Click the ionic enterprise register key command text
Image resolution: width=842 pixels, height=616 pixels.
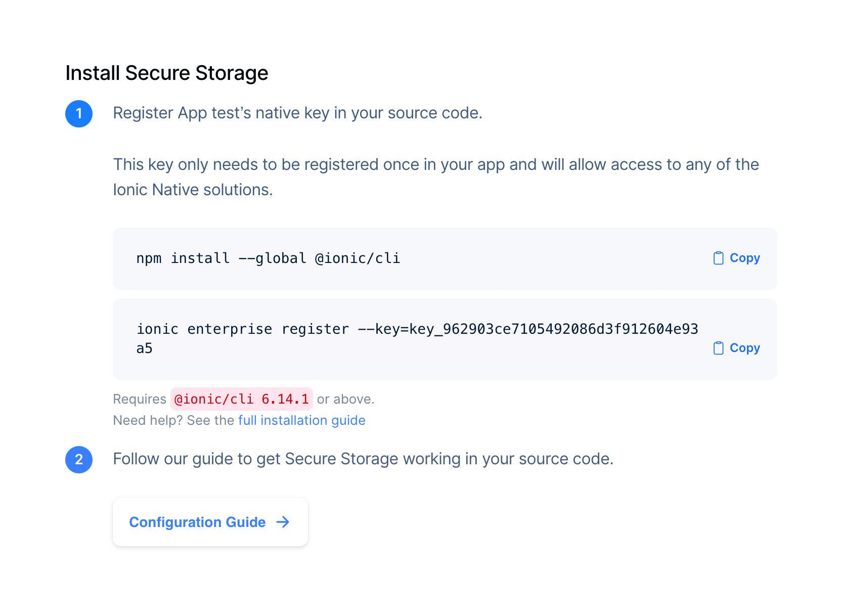pos(417,329)
